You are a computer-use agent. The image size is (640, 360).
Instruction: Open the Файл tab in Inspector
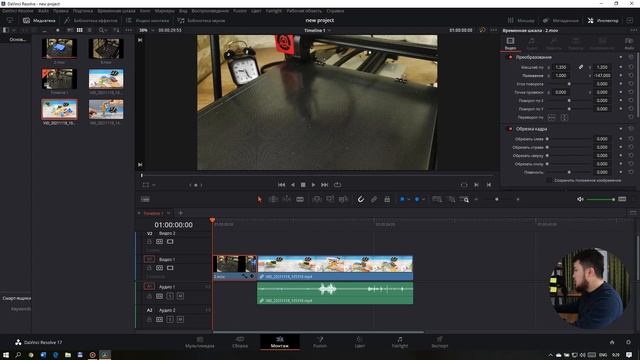tap(629, 43)
